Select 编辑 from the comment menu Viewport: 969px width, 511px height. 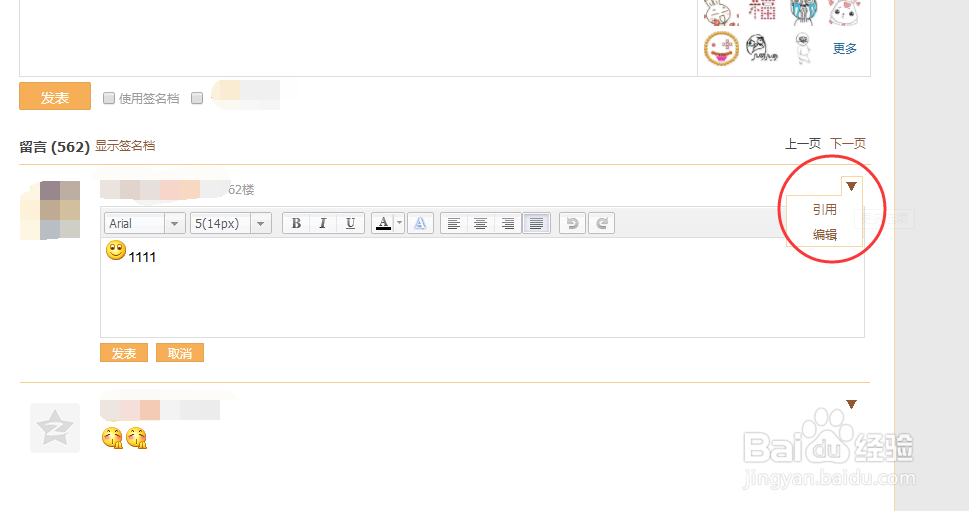[824, 235]
